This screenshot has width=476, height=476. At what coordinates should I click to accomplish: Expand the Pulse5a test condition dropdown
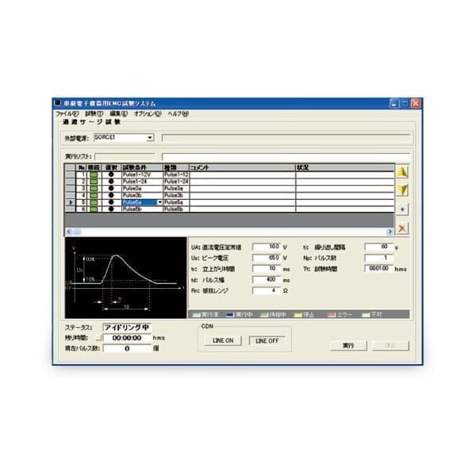point(159,202)
